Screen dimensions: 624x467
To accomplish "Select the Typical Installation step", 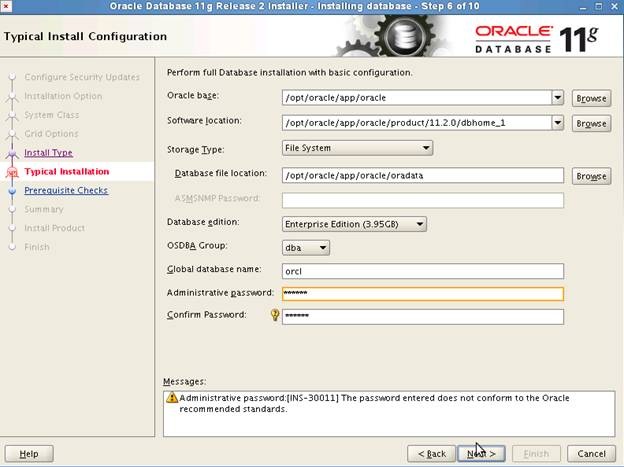I will coord(66,172).
